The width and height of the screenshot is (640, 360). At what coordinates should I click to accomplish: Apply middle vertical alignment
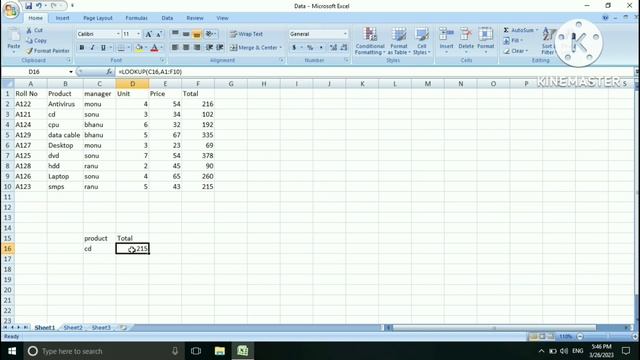coord(186,34)
